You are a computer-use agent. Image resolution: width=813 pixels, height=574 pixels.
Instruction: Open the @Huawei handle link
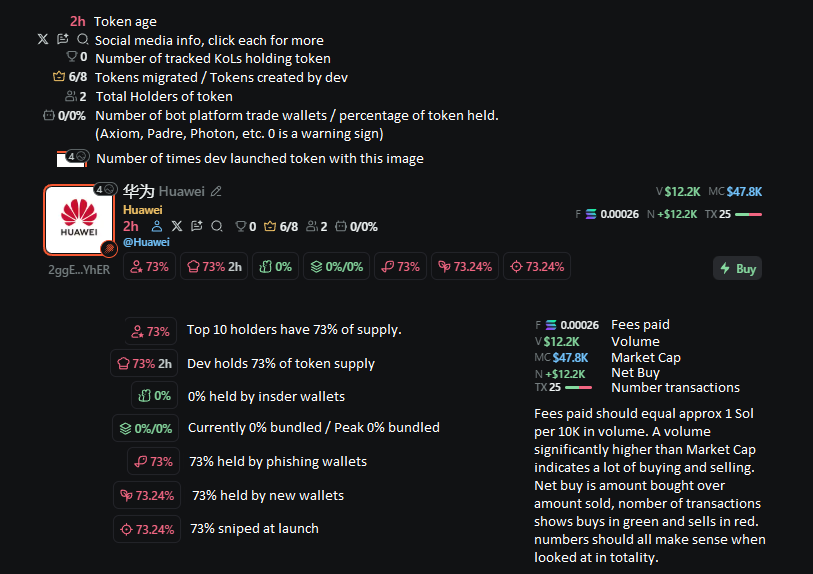[x=146, y=242]
